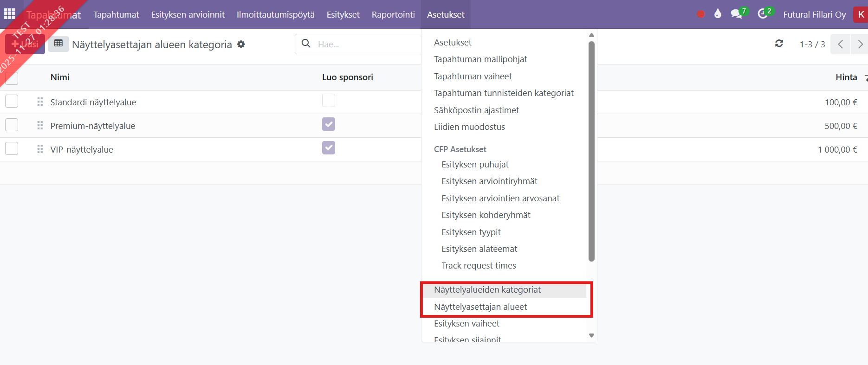Click the list view table icon

coord(58,44)
